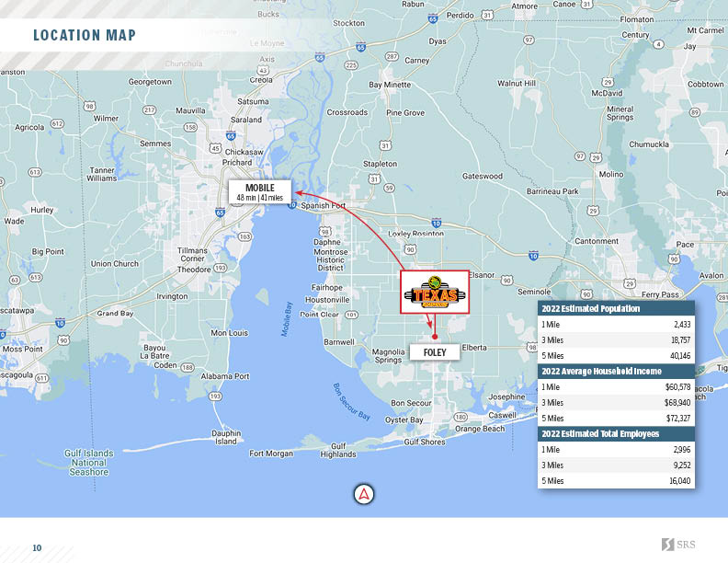Click the LOCATION MAP heading

[x=85, y=35]
